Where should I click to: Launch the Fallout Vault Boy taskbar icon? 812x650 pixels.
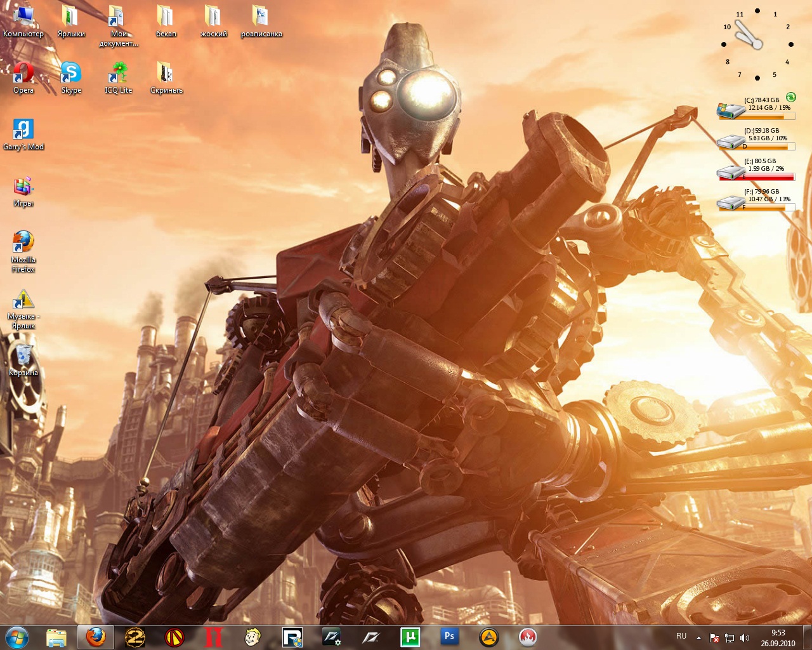[253, 637]
